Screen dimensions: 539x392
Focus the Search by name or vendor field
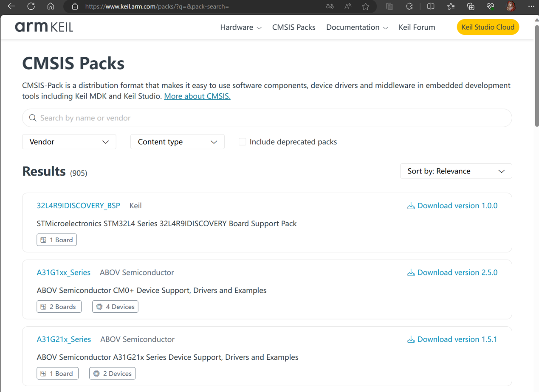(x=267, y=118)
